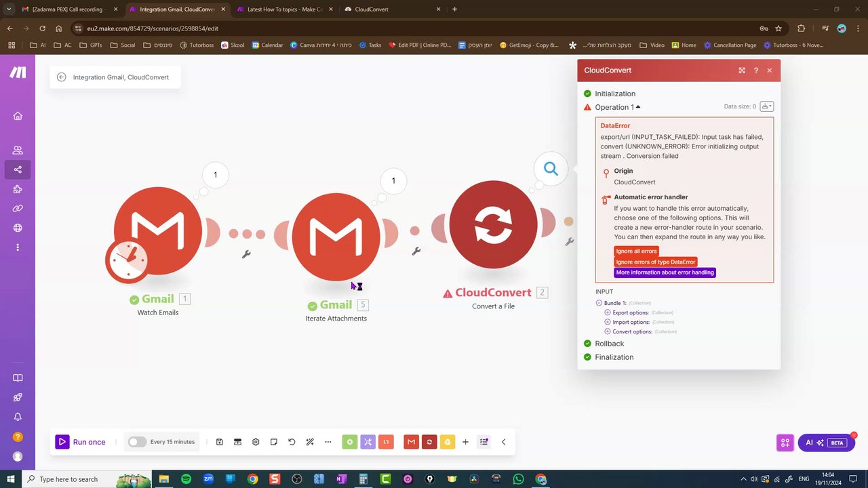Image resolution: width=868 pixels, height=488 pixels.
Task: Expand Export options collection
Action: pyautogui.click(x=608, y=312)
